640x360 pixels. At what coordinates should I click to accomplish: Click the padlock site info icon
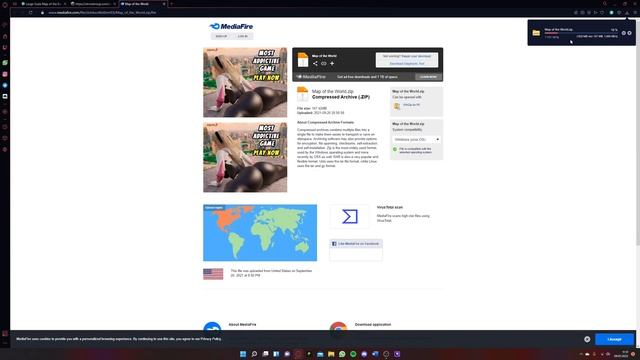tap(42, 13)
